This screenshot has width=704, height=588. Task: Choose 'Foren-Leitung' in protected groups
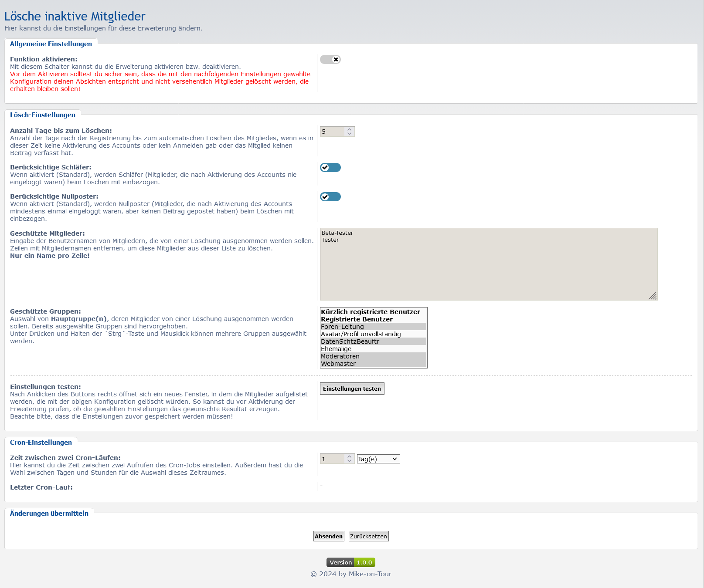(x=343, y=327)
